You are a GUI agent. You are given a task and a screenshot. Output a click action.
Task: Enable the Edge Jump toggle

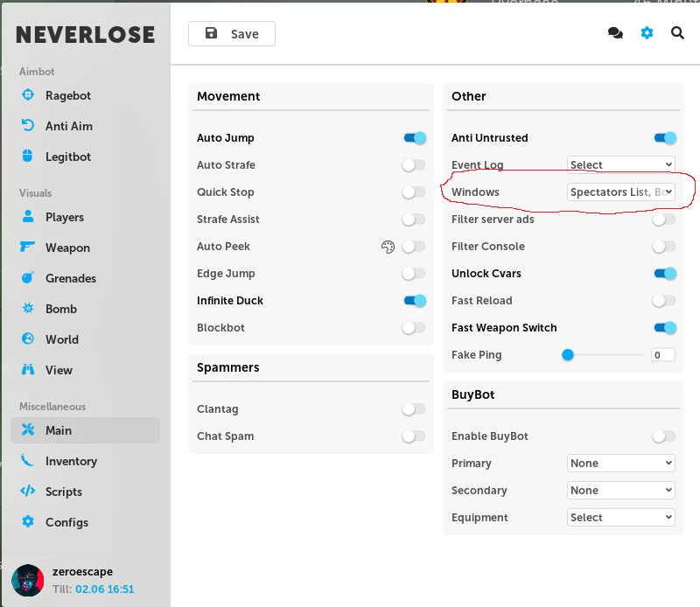point(413,274)
